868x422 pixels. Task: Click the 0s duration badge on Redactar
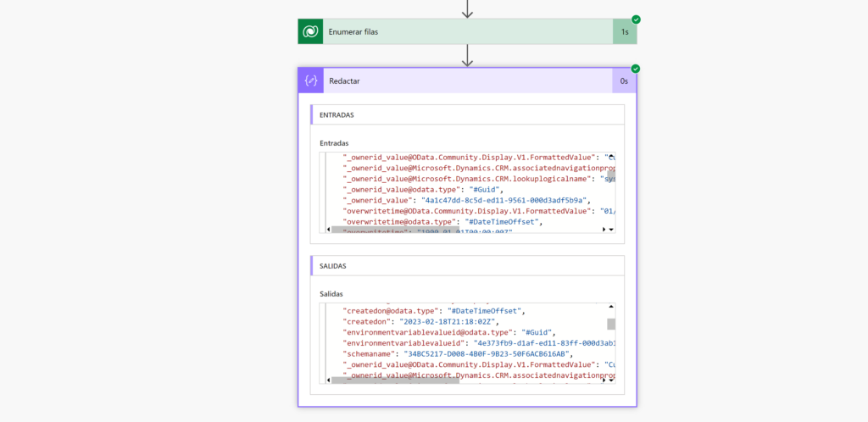click(x=624, y=81)
